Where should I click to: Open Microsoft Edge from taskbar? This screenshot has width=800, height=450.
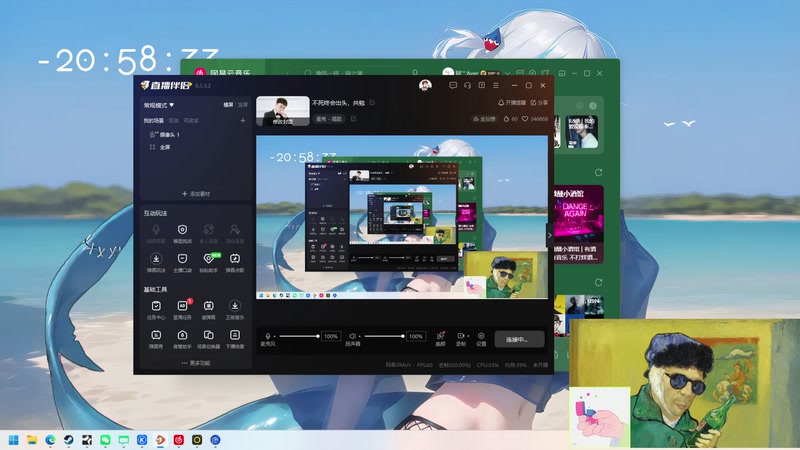pos(51,440)
